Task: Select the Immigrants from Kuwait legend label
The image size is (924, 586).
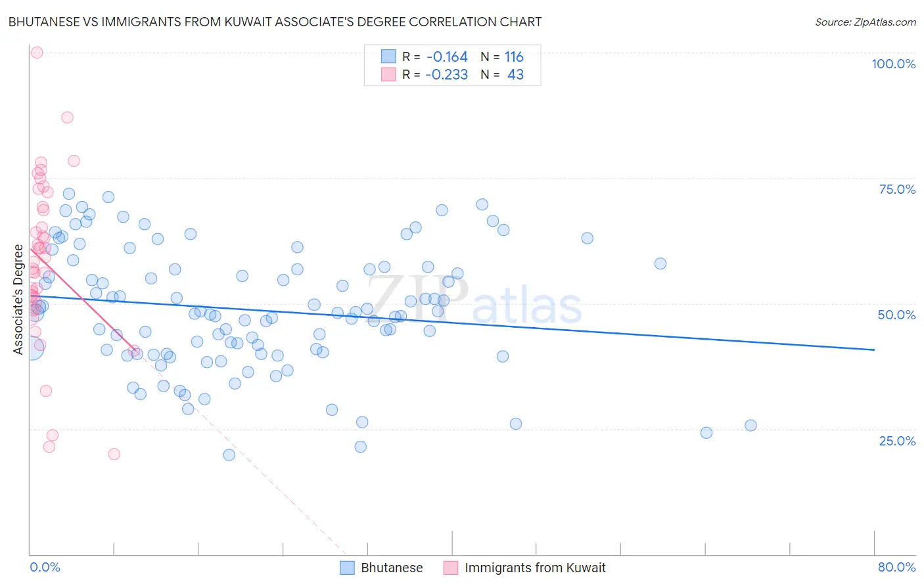Action: click(x=535, y=568)
